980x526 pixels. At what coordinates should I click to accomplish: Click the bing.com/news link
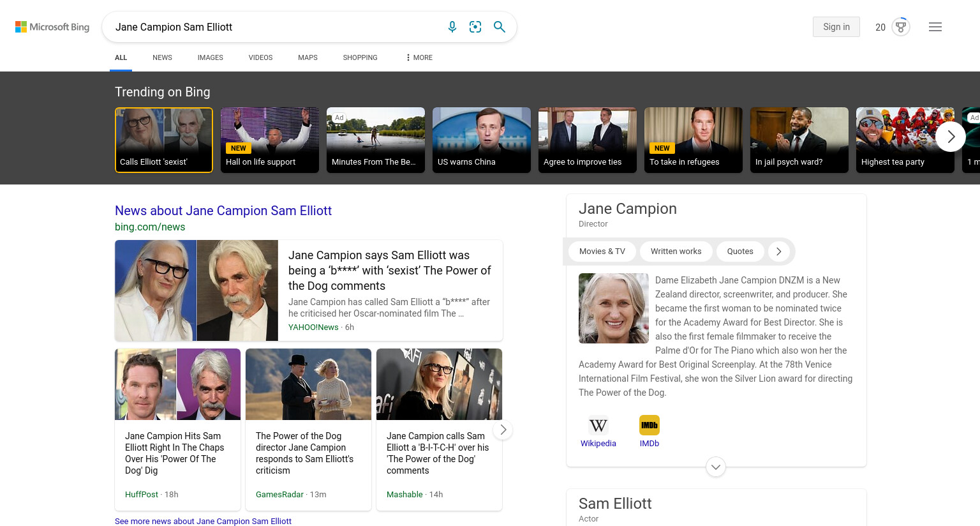(x=150, y=227)
